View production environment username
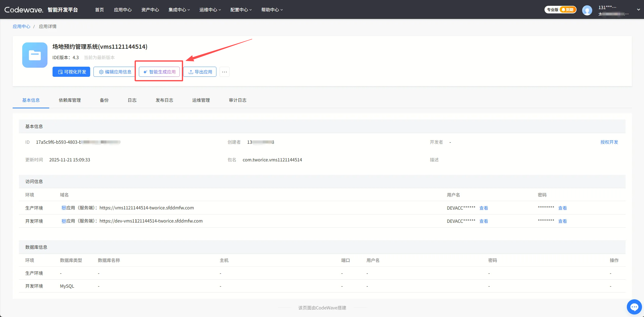Image resolution: width=644 pixels, height=317 pixels. tap(483, 208)
